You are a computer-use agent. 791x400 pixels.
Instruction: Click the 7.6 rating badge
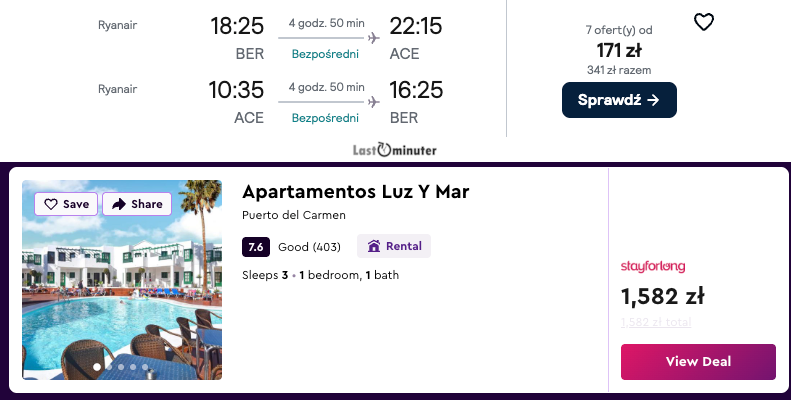click(x=255, y=246)
